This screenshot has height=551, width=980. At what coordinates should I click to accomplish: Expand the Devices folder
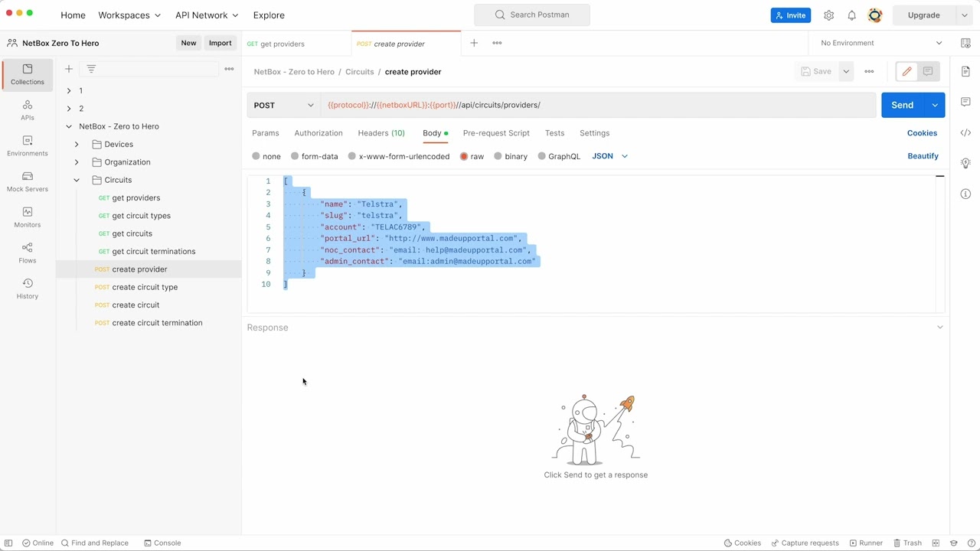point(77,145)
